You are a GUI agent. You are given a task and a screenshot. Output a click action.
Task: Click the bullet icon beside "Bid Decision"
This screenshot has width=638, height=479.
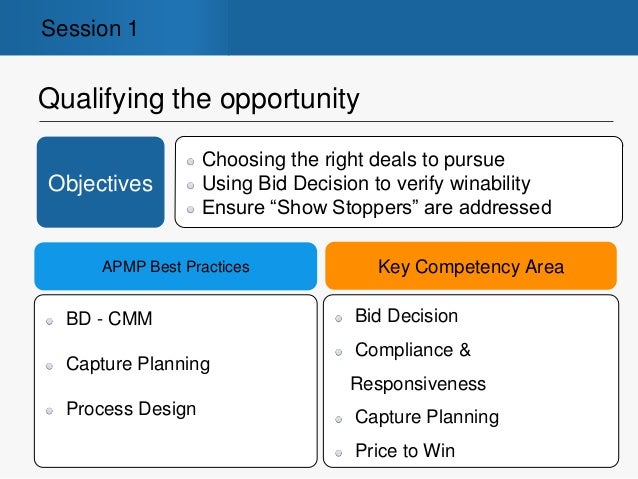click(x=340, y=318)
